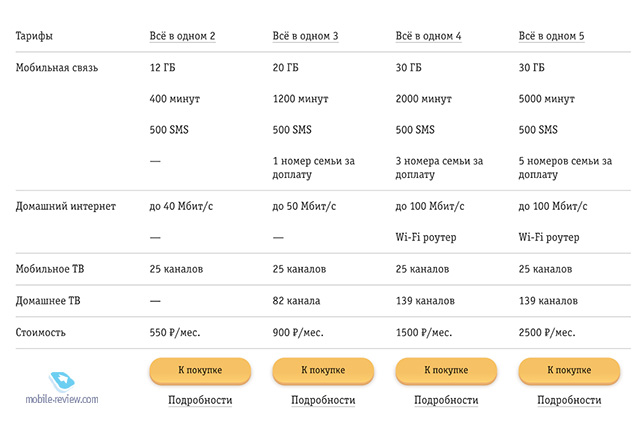Click the mobile-review.com logo icon
This screenshot has width=640, height=433.
click(x=62, y=381)
